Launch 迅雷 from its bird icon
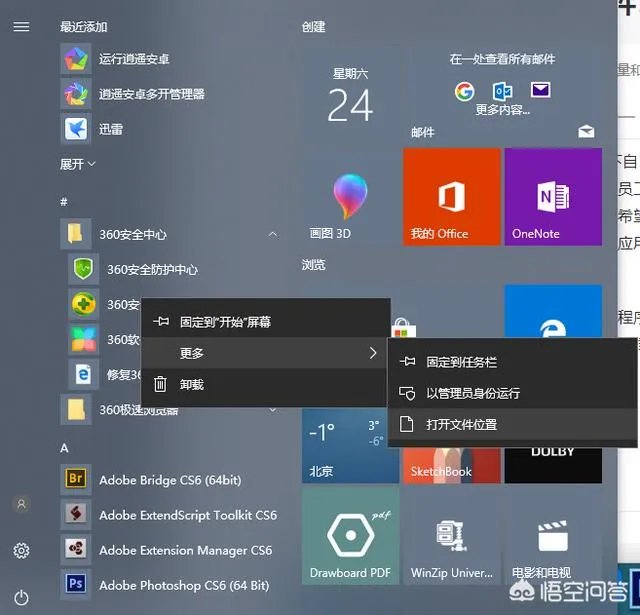 [x=76, y=129]
